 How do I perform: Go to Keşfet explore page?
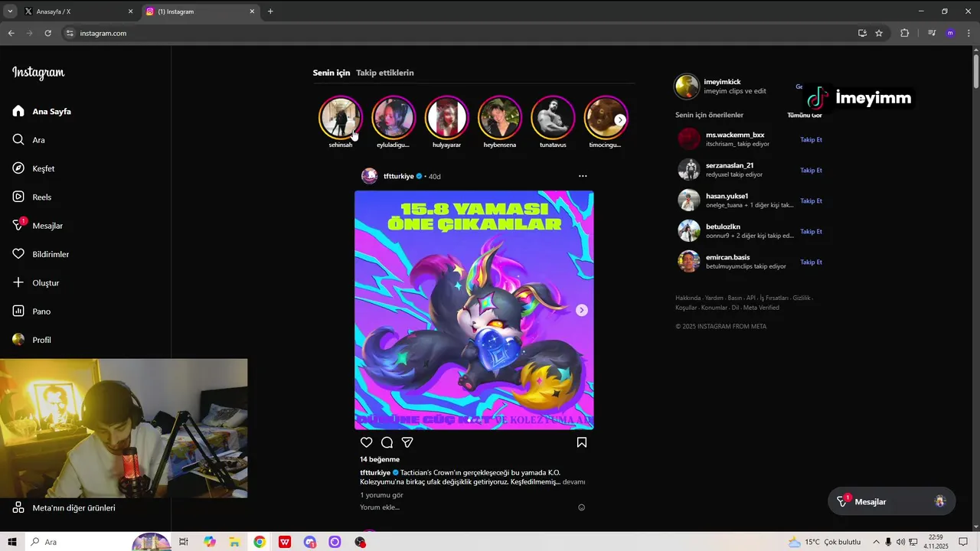click(x=34, y=168)
